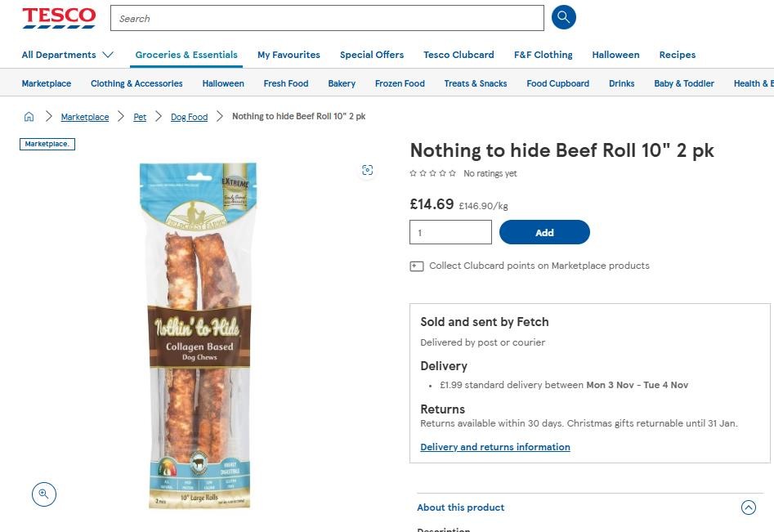Open Delivery and returns information link
The height and width of the screenshot is (532, 774).
pos(495,447)
